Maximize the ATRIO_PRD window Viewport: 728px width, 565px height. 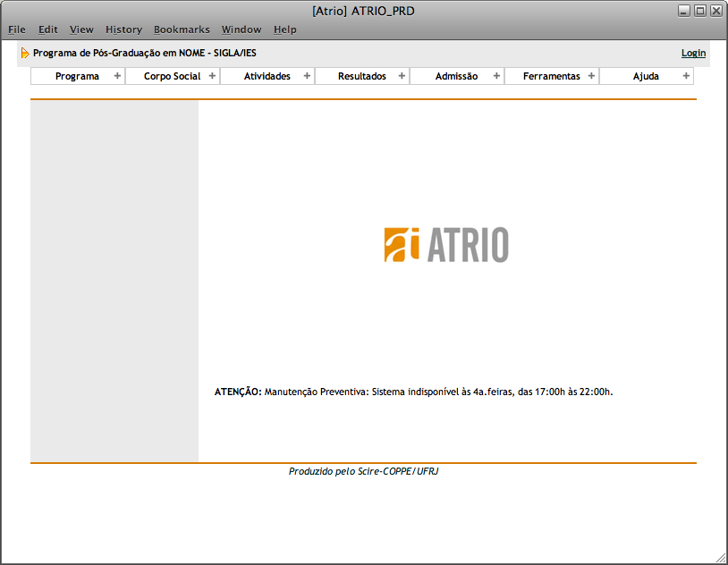coord(700,11)
